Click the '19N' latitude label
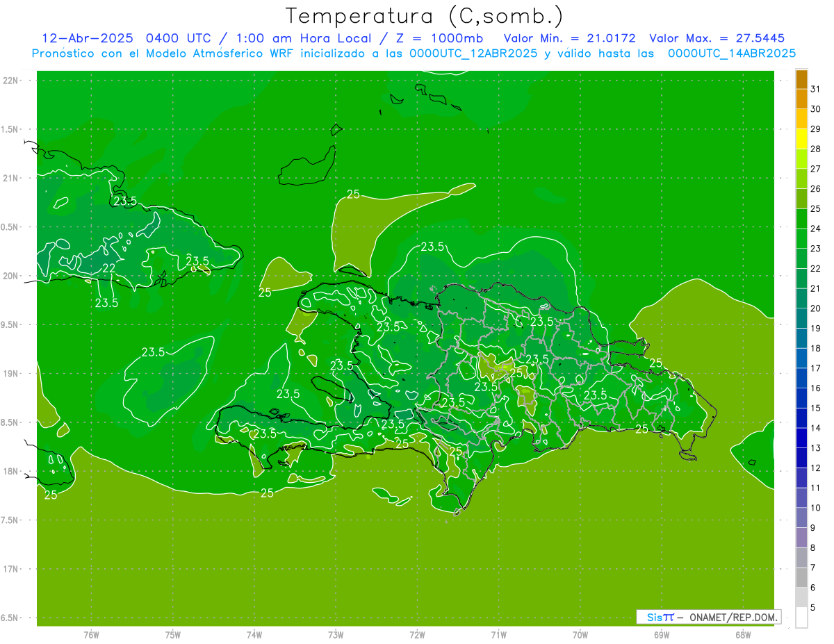 [x=10, y=374]
